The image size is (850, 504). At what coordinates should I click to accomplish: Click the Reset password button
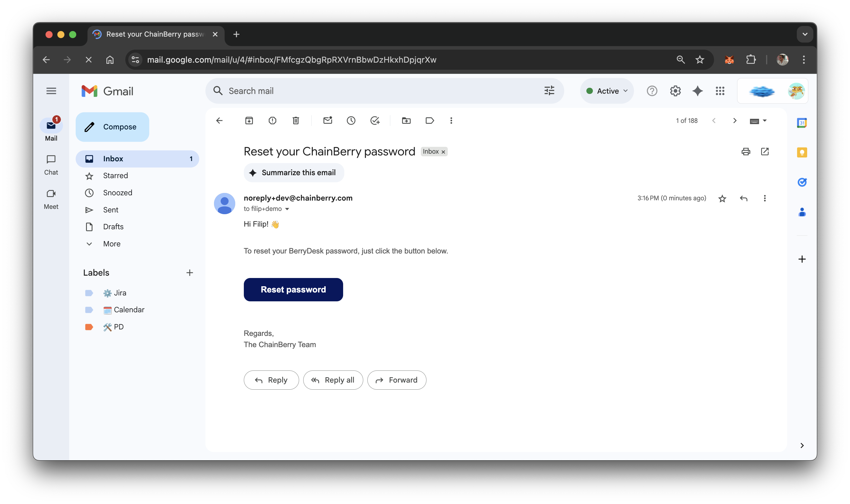(x=293, y=289)
